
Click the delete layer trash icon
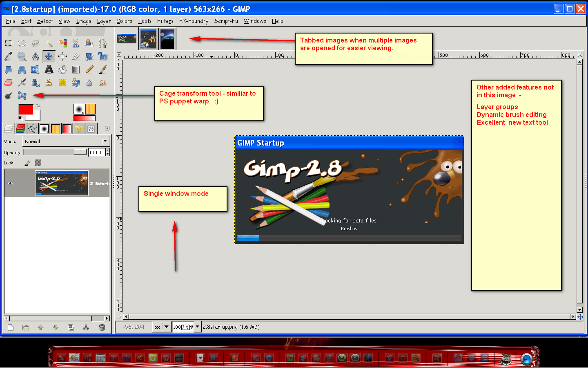[102, 328]
